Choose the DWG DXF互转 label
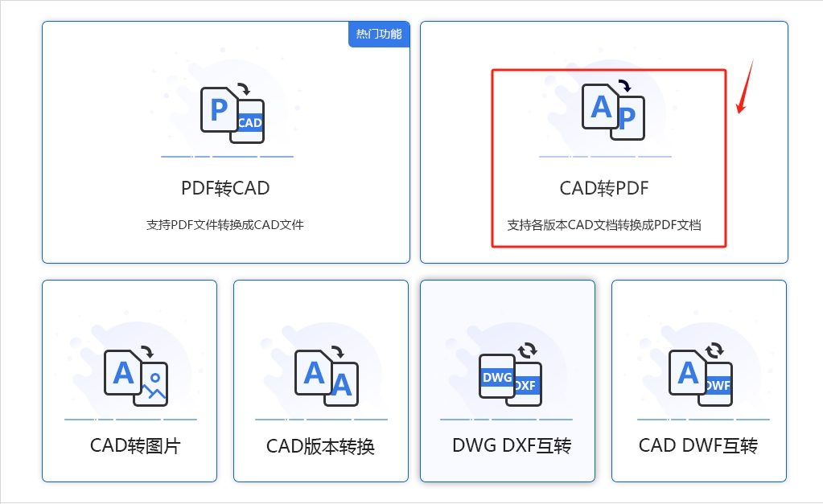This screenshot has width=823, height=504. click(512, 446)
